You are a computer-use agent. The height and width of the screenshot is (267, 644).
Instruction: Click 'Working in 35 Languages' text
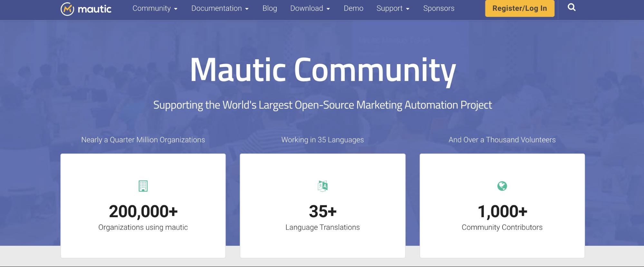322,140
